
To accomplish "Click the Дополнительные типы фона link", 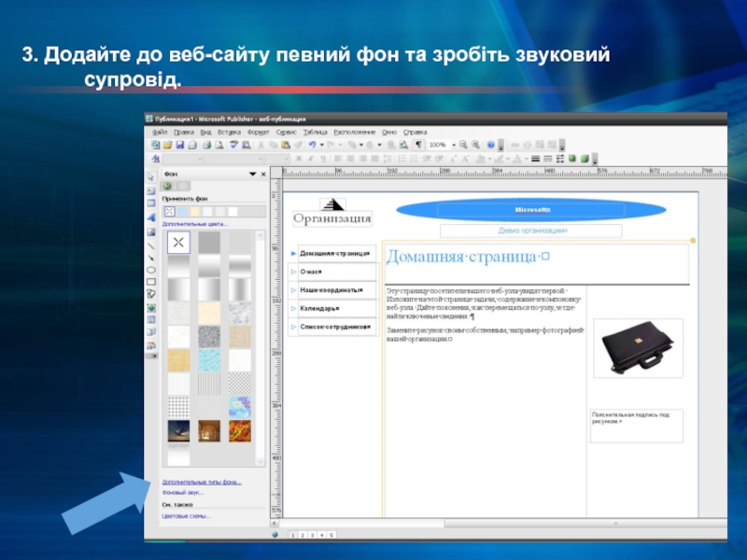I will pyautogui.click(x=202, y=482).
